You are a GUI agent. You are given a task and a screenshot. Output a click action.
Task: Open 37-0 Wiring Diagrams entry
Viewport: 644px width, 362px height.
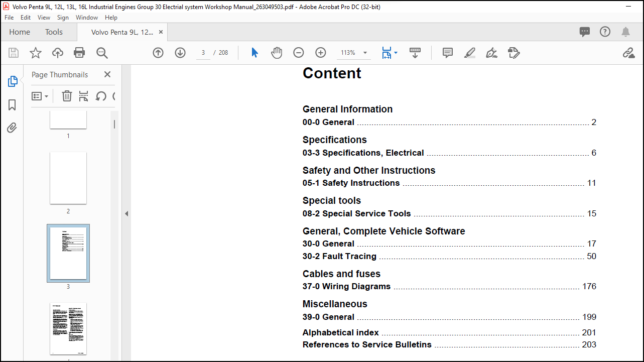[449, 286]
